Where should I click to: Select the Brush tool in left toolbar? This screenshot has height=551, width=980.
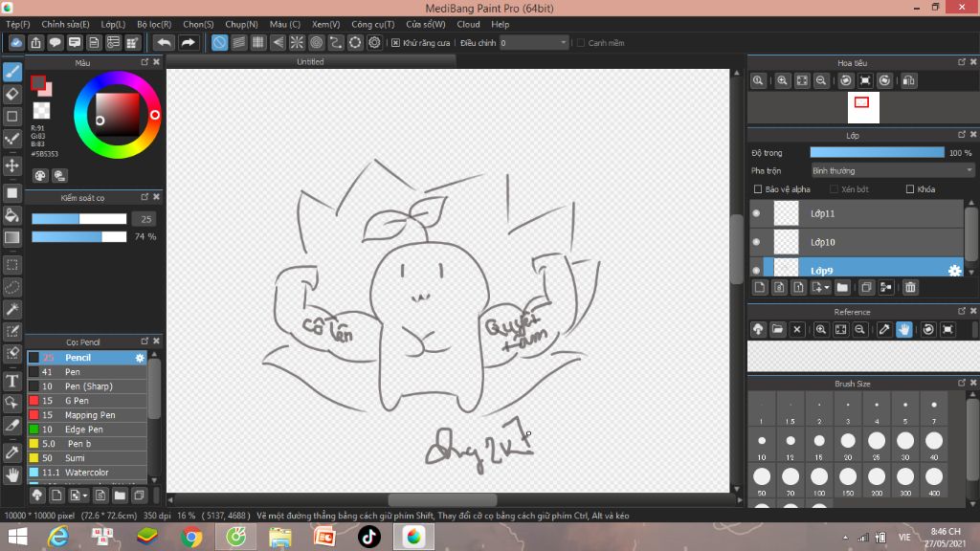click(x=11, y=72)
